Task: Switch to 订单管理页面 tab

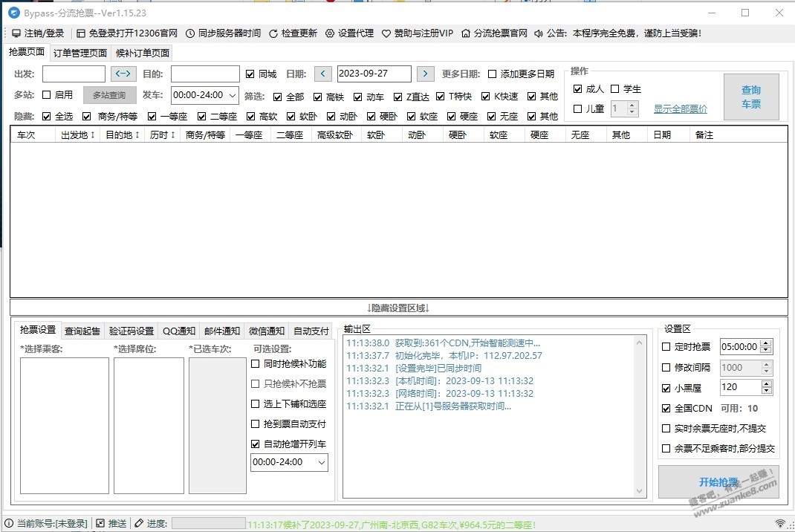Action: pos(80,53)
